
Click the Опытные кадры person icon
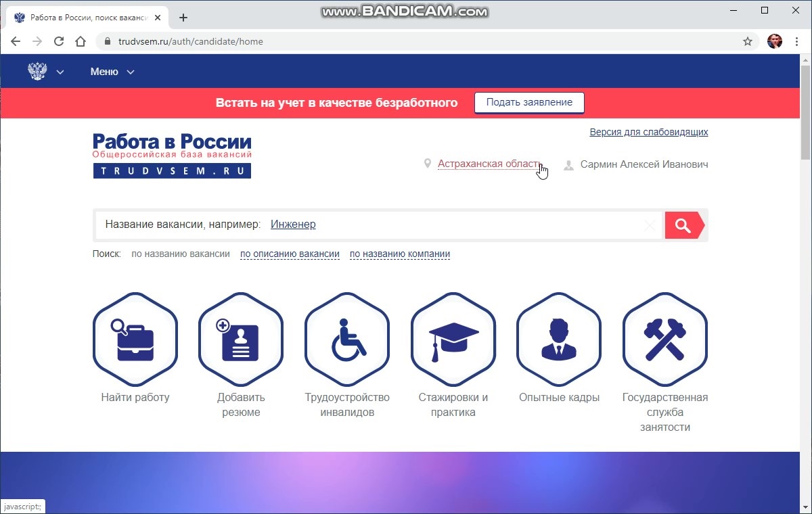pos(559,339)
